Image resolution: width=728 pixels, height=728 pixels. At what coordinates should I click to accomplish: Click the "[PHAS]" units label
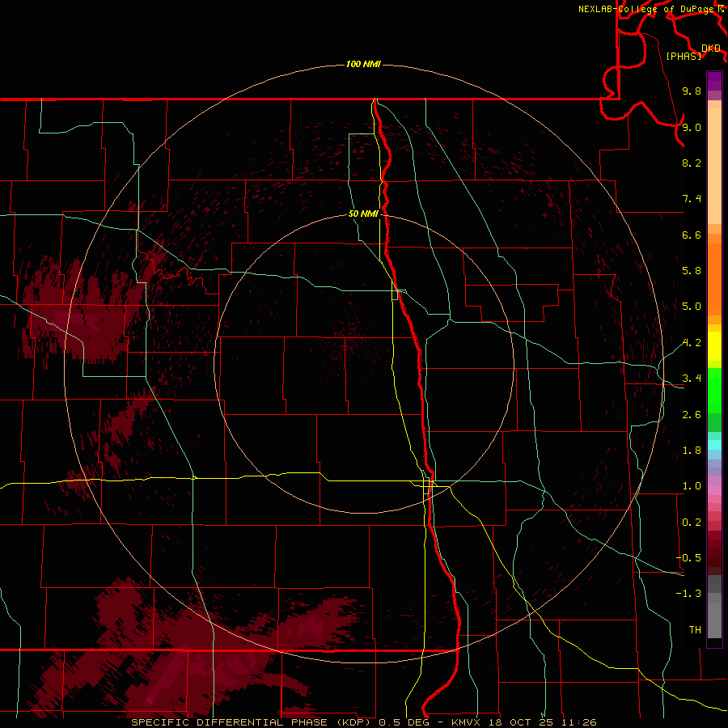point(684,57)
